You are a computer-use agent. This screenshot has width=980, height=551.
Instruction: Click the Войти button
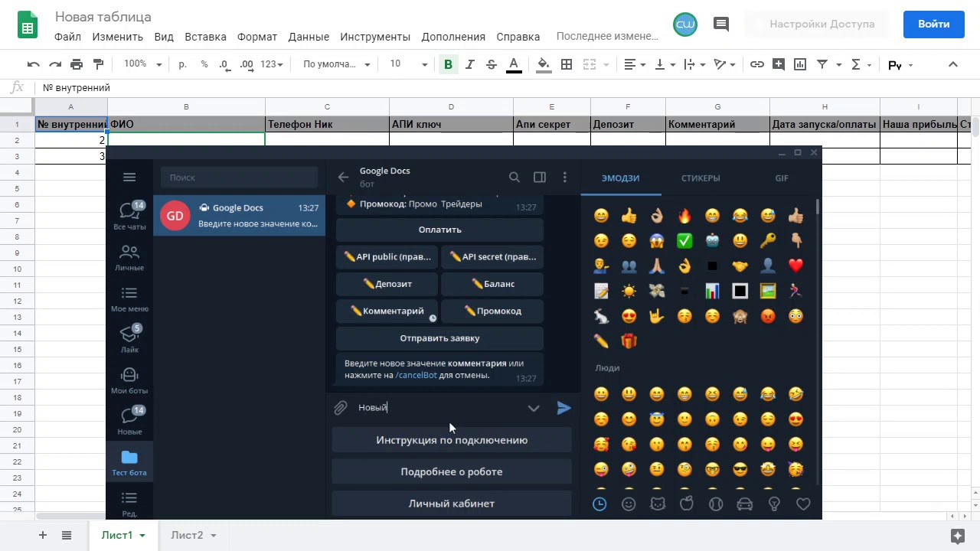click(x=934, y=24)
